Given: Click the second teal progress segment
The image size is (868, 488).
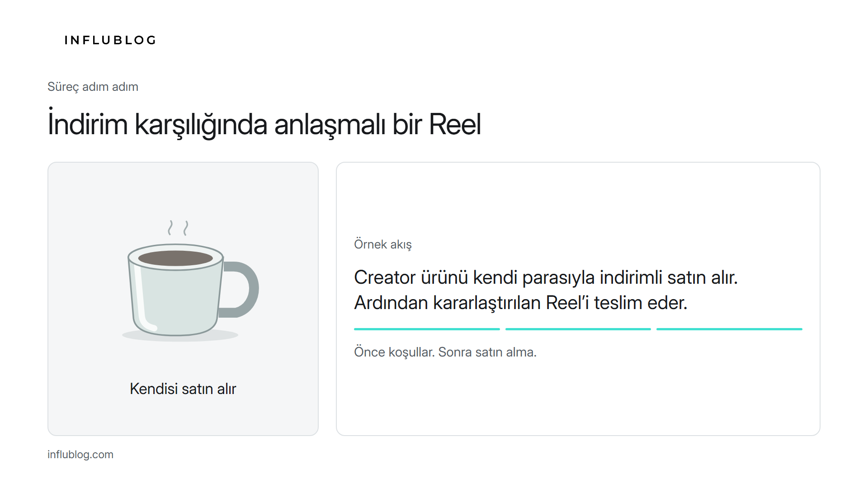Looking at the screenshot, I should [578, 329].
